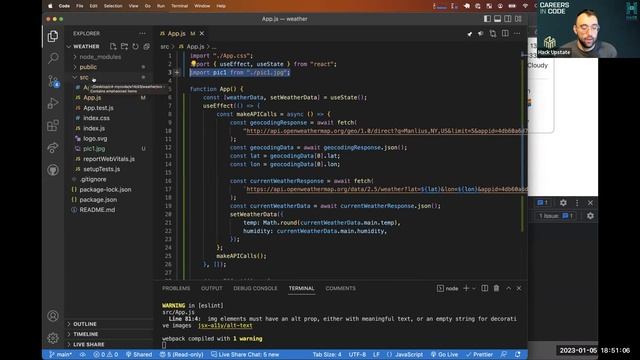Open reportWebVitals.js file
Screen dimensions: 640x360
pos(108,159)
